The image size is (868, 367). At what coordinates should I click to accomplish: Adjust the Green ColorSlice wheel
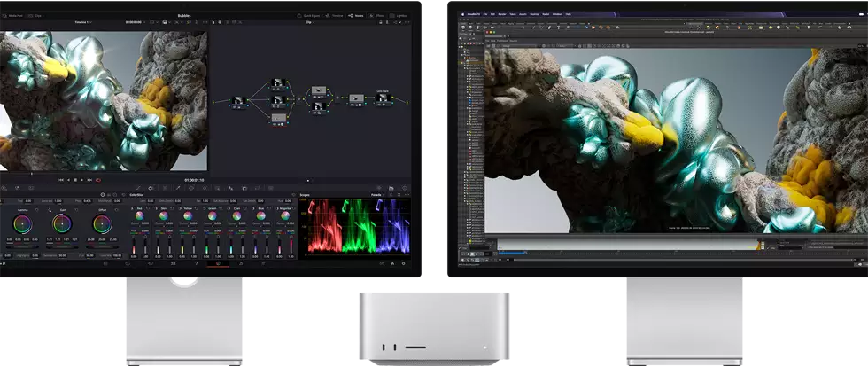coord(212,215)
